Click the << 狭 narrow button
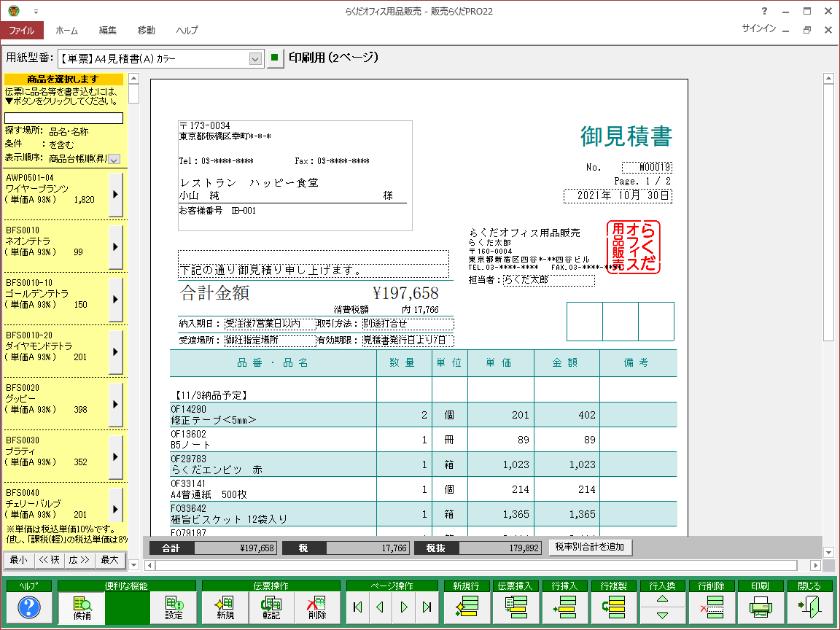This screenshot has height=630, width=840. coord(50,560)
